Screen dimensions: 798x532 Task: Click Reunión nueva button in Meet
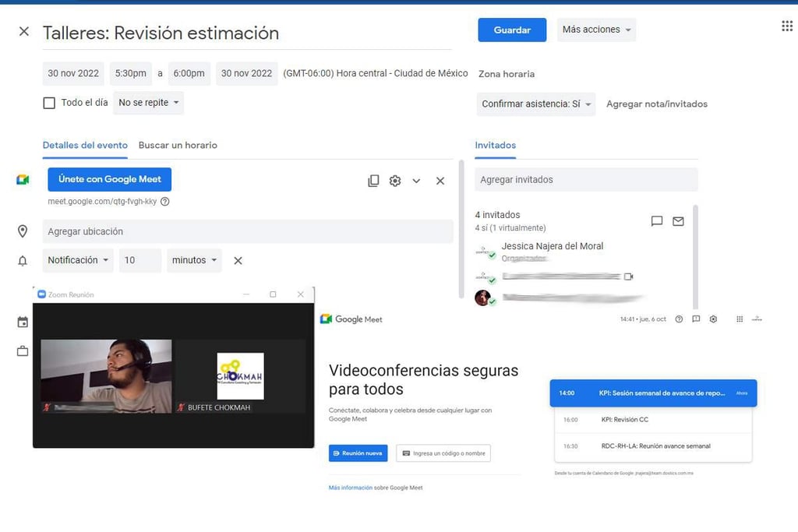pyautogui.click(x=358, y=453)
